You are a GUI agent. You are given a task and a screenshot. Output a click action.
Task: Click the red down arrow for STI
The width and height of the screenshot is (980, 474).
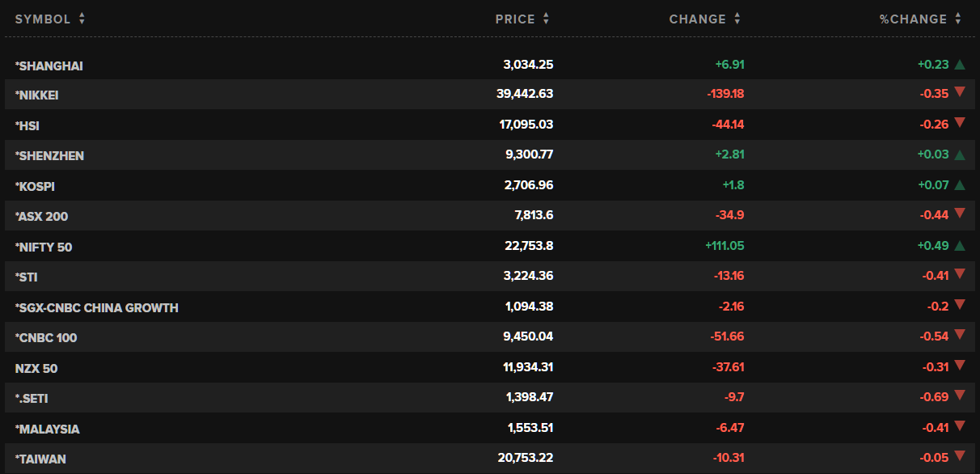tap(960, 274)
